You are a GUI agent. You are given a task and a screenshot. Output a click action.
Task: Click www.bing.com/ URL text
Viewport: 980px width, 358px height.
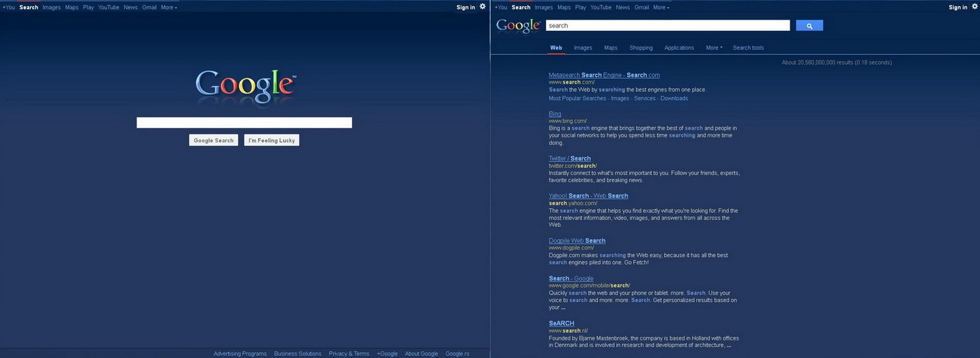click(x=568, y=121)
